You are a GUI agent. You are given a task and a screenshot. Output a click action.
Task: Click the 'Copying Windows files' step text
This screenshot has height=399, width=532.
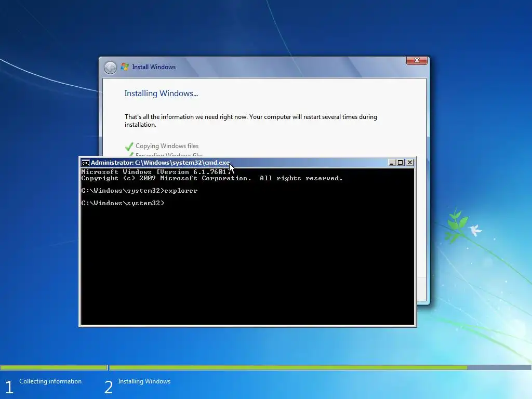(x=167, y=146)
